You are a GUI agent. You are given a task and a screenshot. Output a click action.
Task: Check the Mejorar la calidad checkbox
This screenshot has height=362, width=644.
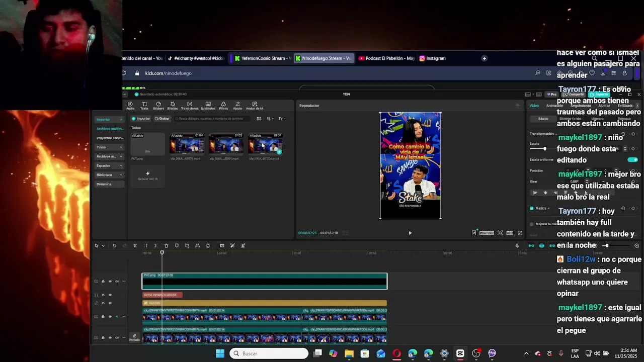click(532, 224)
